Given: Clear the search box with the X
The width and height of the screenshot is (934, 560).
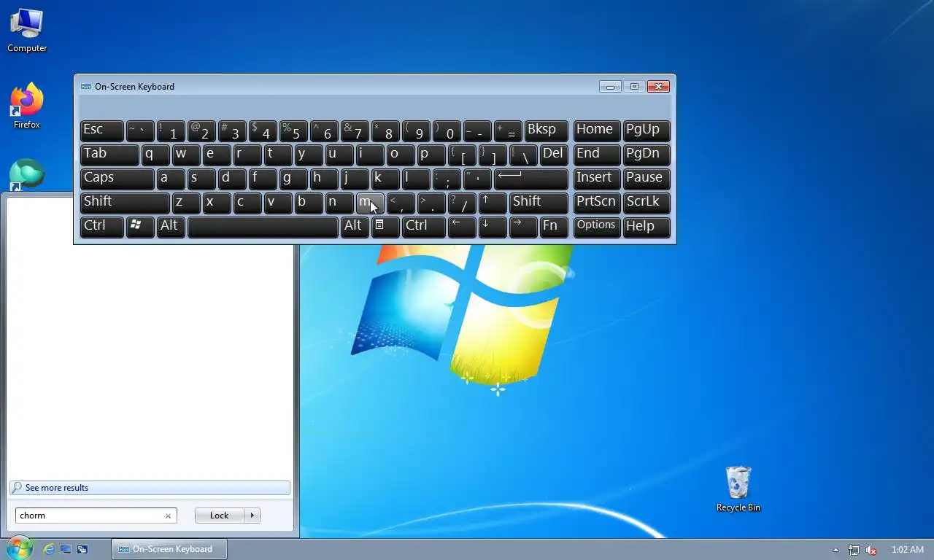Looking at the screenshot, I should point(168,516).
